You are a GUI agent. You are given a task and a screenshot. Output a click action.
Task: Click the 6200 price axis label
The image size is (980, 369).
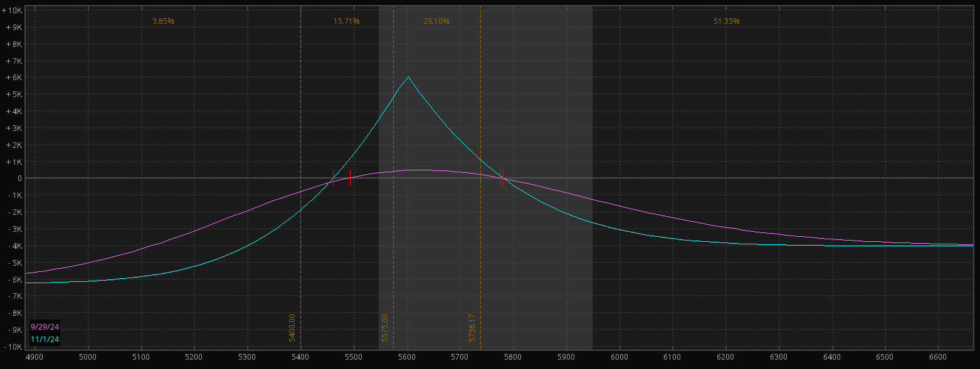(x=726, y=356)
